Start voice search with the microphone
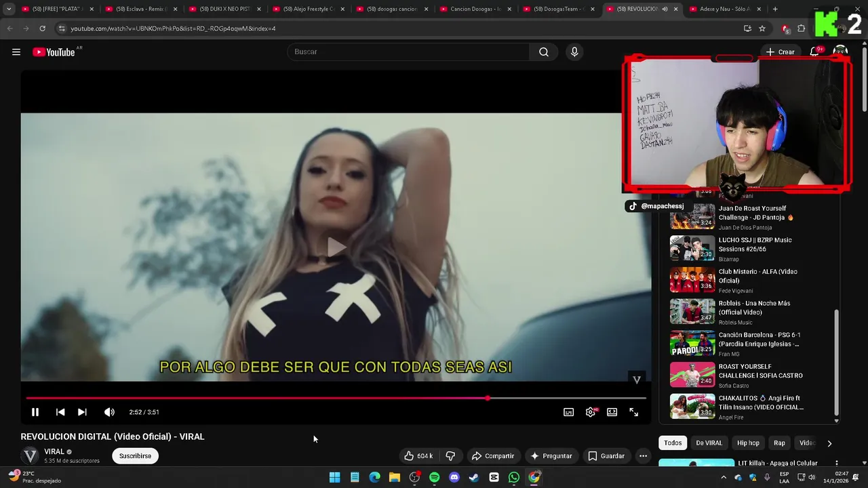868x488 pixels. pos(574,52)
